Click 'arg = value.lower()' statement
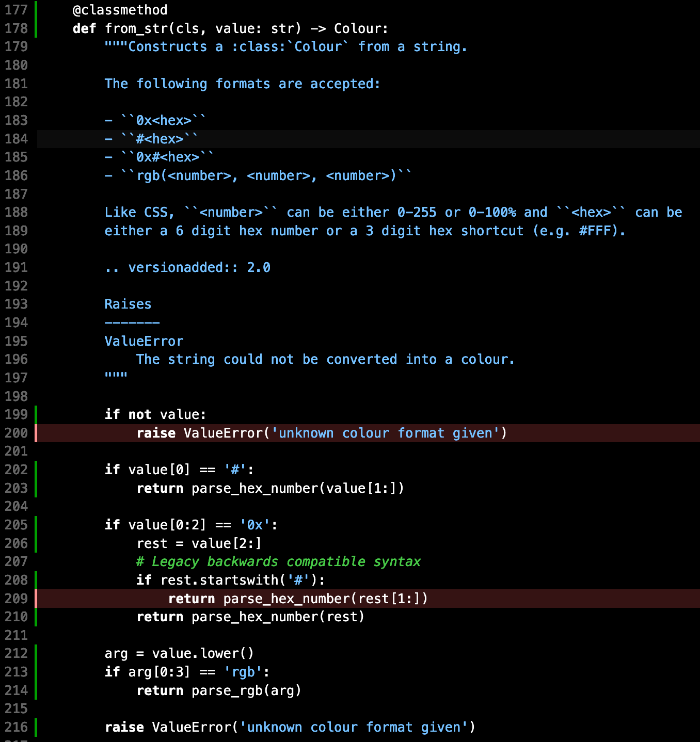Screen dimensions: 700x742 179,653
